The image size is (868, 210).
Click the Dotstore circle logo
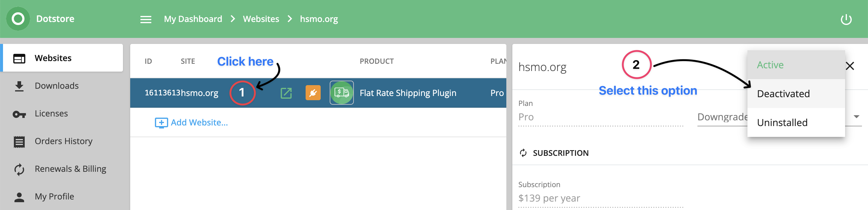18,19
